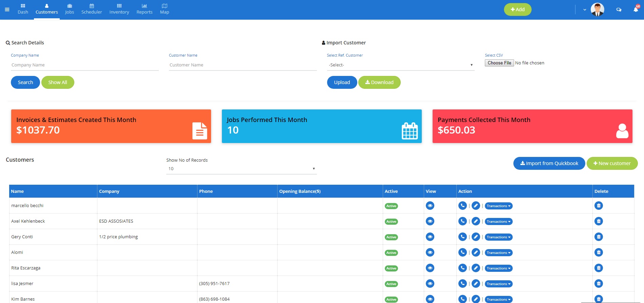Image resolution: width=644 pixels, height=303 pixels.
Task: Delete Axel Kehlenbeck using trash icon
Action: [x=599, y=221]
